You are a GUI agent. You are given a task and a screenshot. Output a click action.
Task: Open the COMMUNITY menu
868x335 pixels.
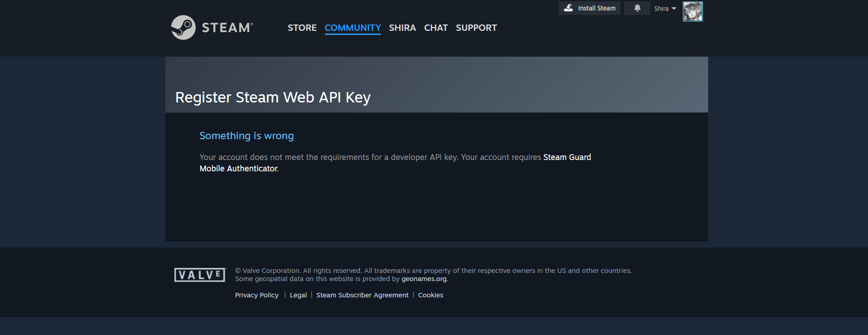(x=353, y=28)
